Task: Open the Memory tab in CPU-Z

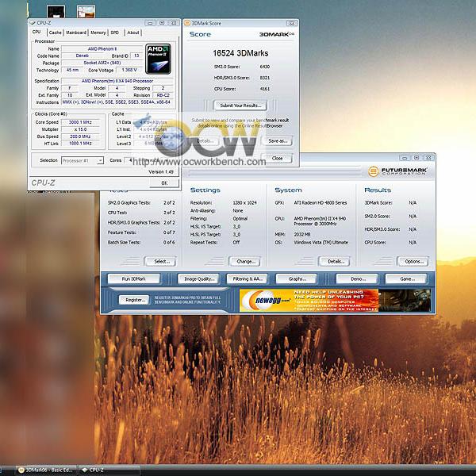Action: coord(98,33)
